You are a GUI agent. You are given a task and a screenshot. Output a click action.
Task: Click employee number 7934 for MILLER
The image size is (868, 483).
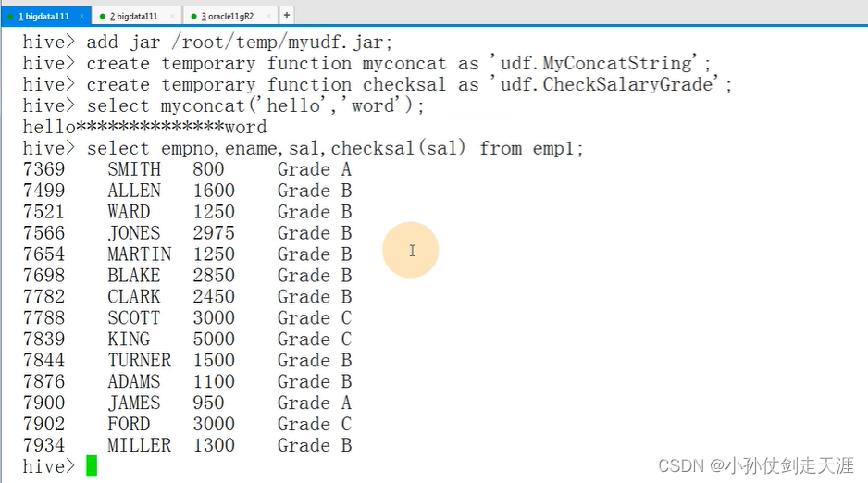(43, 445)
